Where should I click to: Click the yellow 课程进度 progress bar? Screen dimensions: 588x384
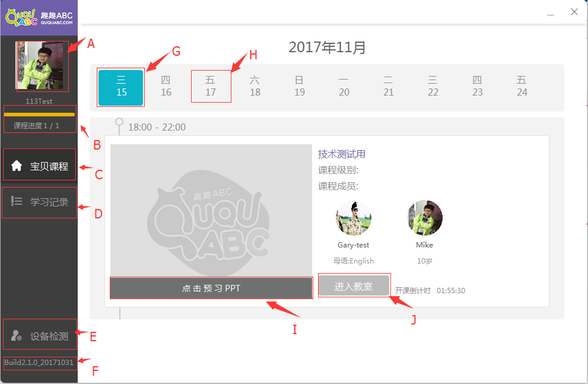(39, 115)
